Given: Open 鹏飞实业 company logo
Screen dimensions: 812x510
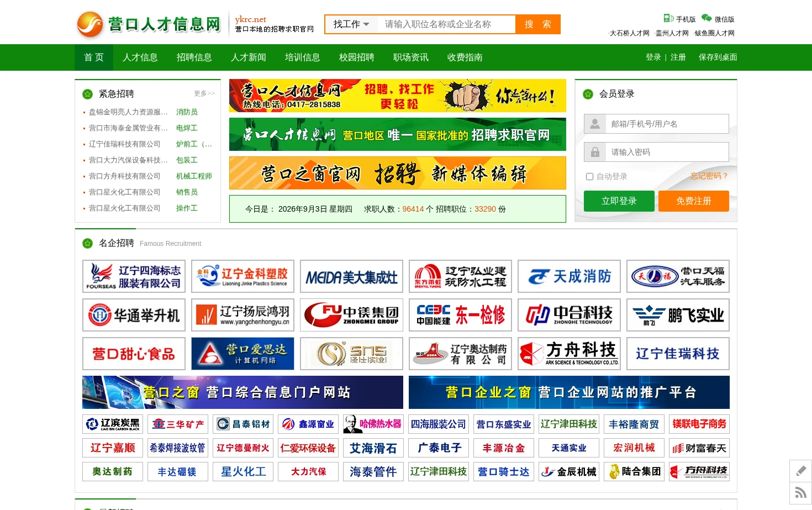Looking at the screenshot, I should (x=678, y=315).
